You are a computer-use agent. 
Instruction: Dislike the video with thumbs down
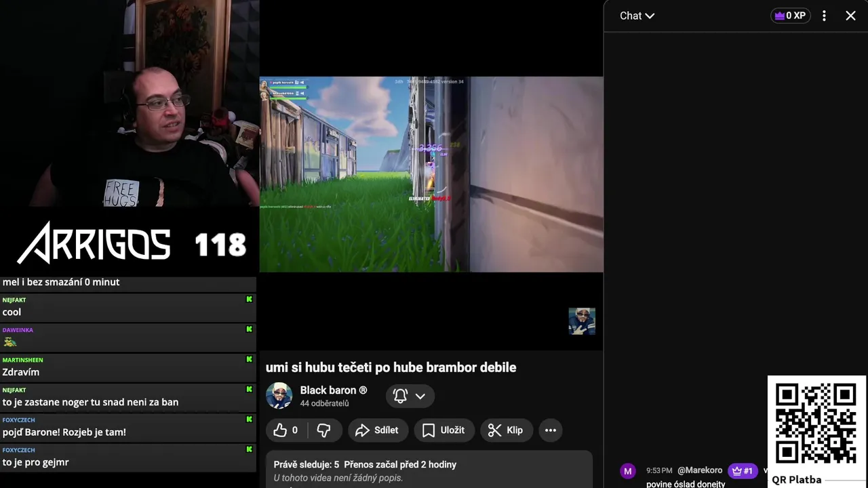(323, 430)
